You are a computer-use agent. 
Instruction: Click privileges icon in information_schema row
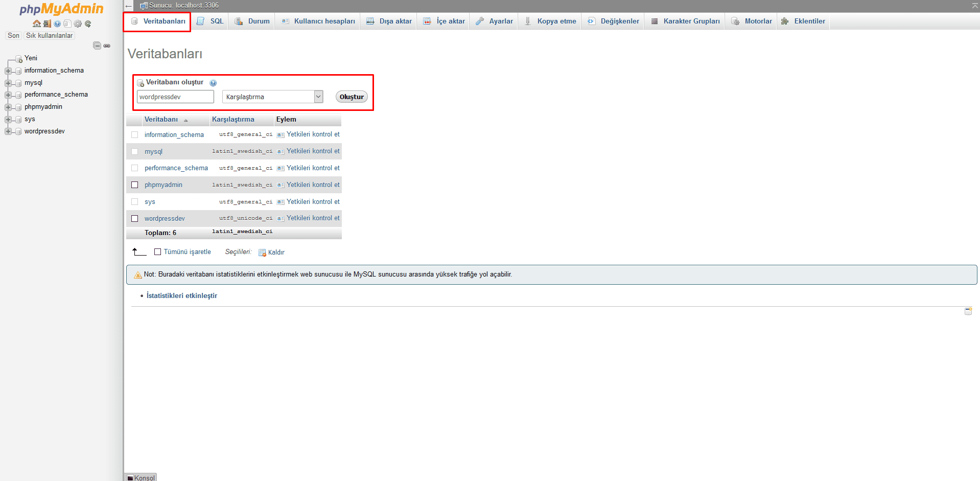tap(281, 135)
